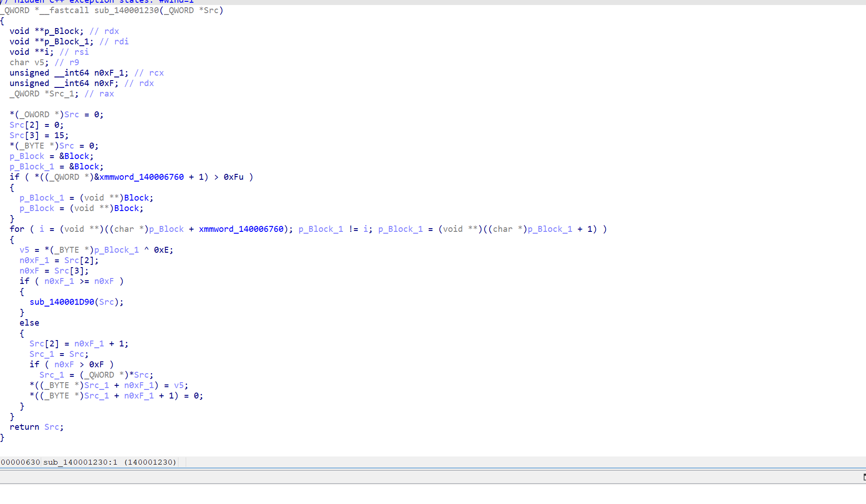The width and height of the screenshot is (866, 504).
Task: Click the rcx register comment
Action: (x=156, y=73)
